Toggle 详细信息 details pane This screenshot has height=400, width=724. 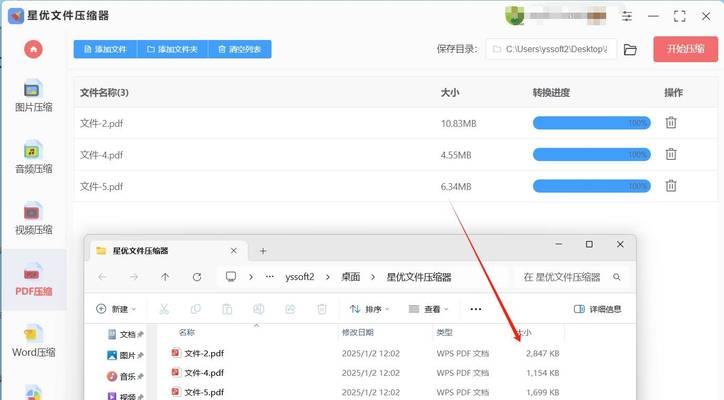pos(597,309)
